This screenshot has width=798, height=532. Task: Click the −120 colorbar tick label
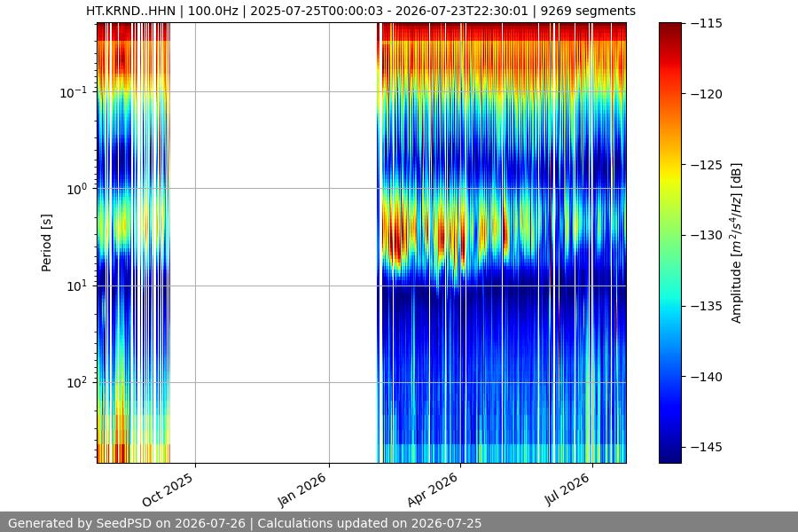[707, 94]
